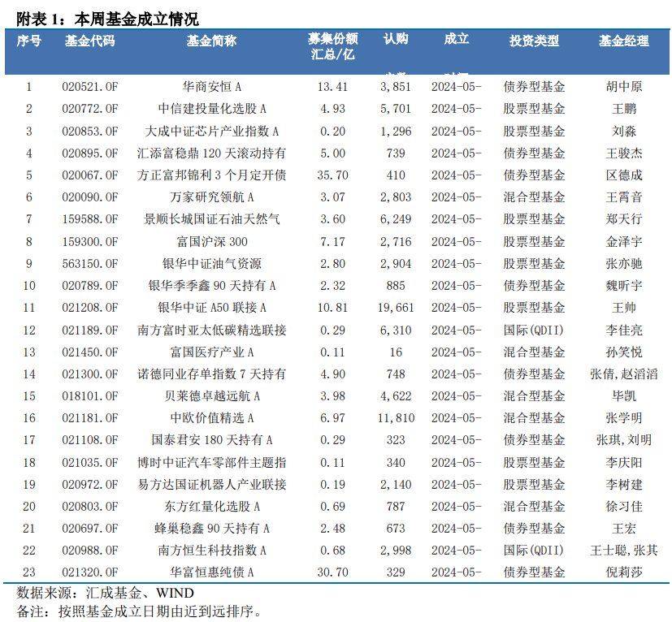Click the 基金简称 column header
Image resolution: width=672 pixels, height=622 pixels.
click(x=211, y=41)
